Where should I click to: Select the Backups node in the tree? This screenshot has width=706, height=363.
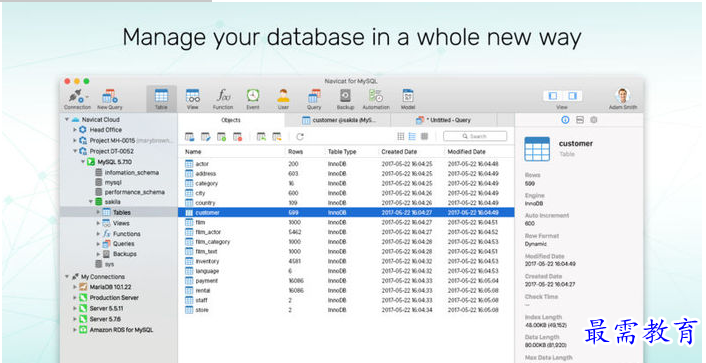(x=125, y=254)
